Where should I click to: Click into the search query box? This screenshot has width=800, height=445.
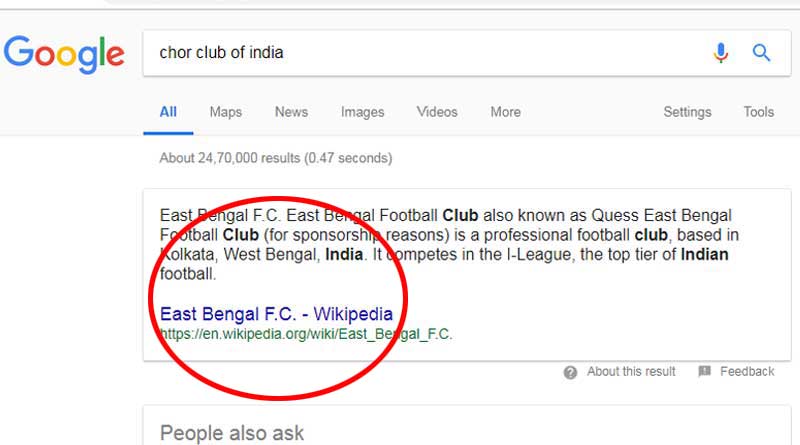[x=420, y=53]
